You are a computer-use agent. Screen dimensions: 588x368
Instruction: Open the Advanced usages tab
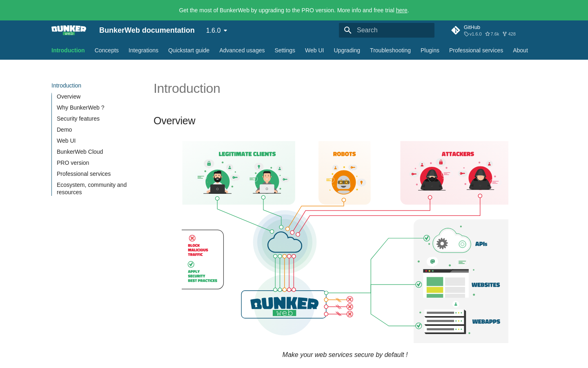click(242, 50)
